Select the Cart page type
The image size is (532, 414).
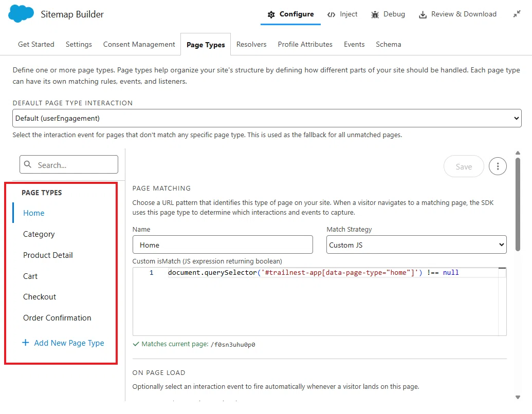(x=30, y=276)
